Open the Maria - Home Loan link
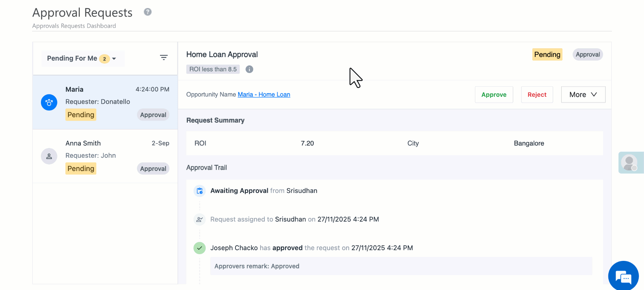Screen dimensions: 644x290 tap(264, 95)
